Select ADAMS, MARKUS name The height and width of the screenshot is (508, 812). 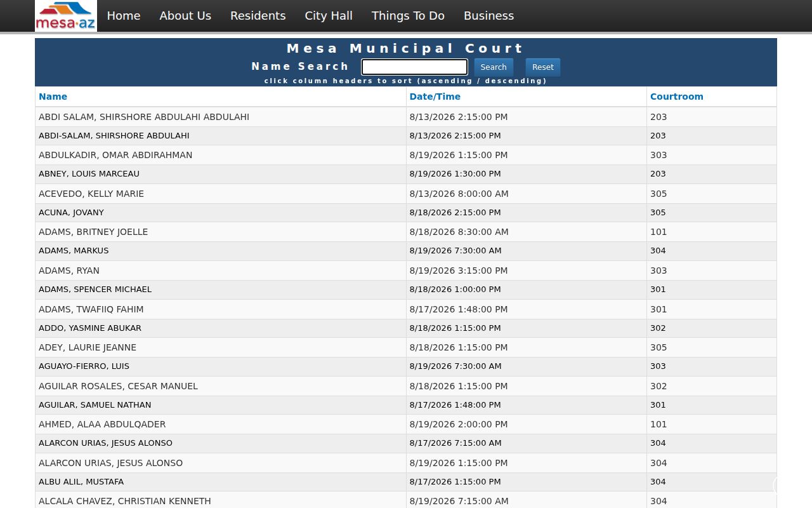point(74,251)
